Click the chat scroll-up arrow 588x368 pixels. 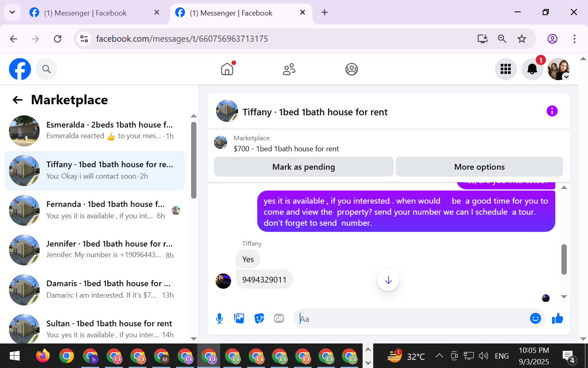(564, 187)
